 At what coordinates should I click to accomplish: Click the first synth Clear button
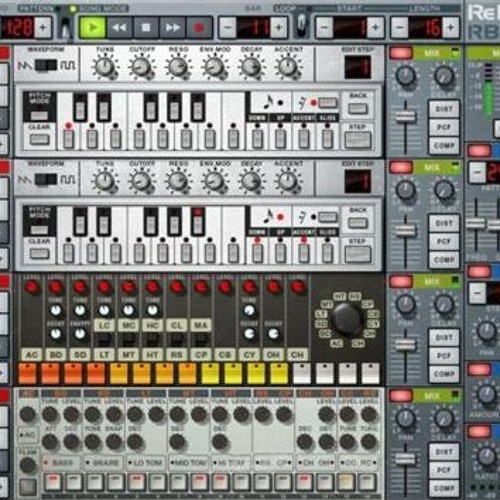39,140
